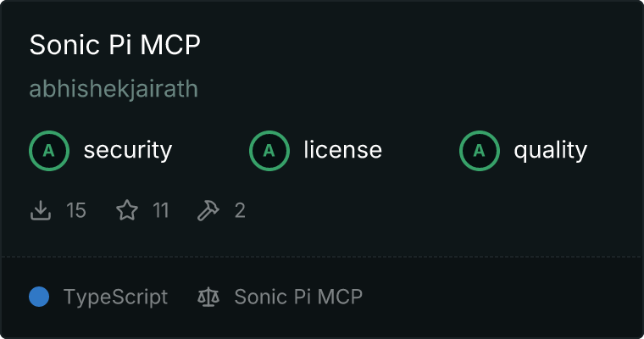Click the blue TypeScript language dot

(39, 297)
